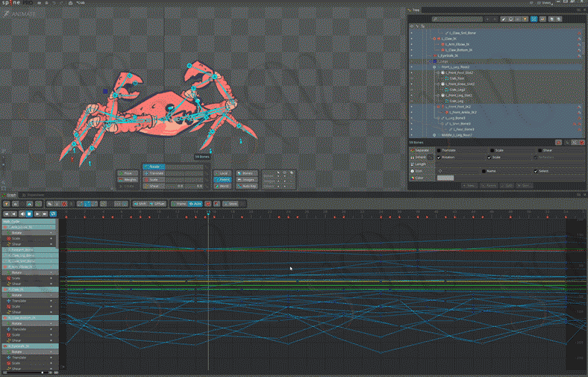The image size is (588, 377).
Task: Jump to last frame
Action: click(x=45, y=214)
